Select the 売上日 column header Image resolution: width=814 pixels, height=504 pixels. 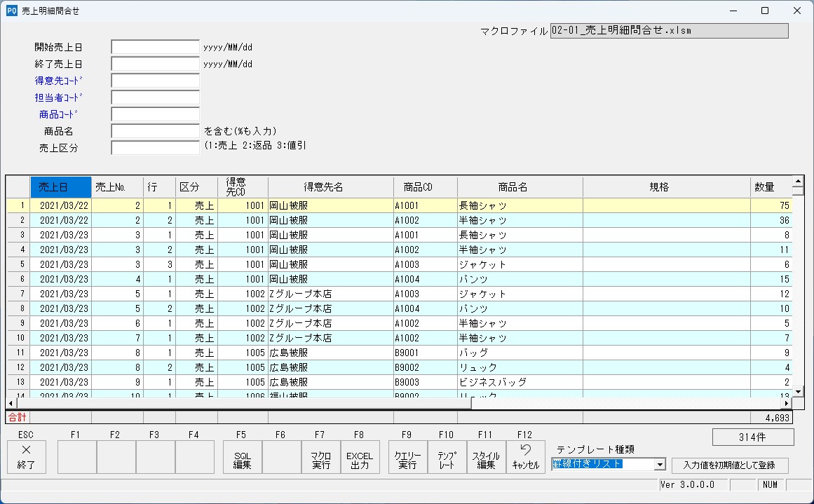pyautogui.click(x=60, y=187)
